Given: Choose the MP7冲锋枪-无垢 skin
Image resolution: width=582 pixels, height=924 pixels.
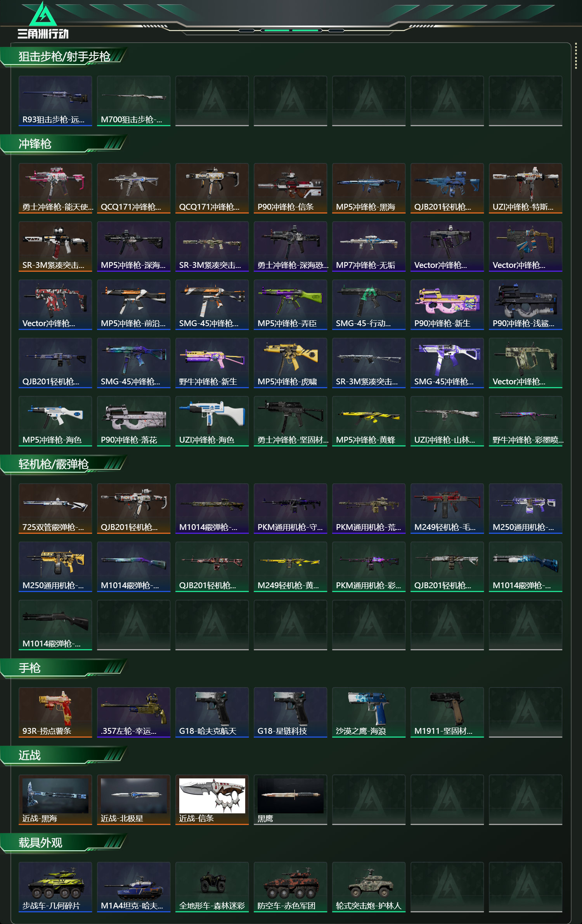Looking at the screenshot, I should click(x=369, y=247).
